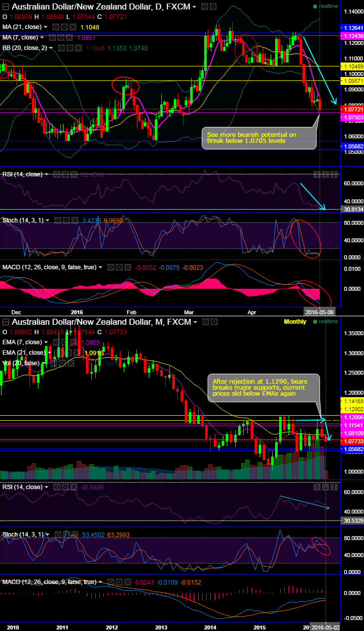The width and height of the screenshot is (364, 631).
Task: Click the EMA (21, close) indicator label
Action: 24,353
